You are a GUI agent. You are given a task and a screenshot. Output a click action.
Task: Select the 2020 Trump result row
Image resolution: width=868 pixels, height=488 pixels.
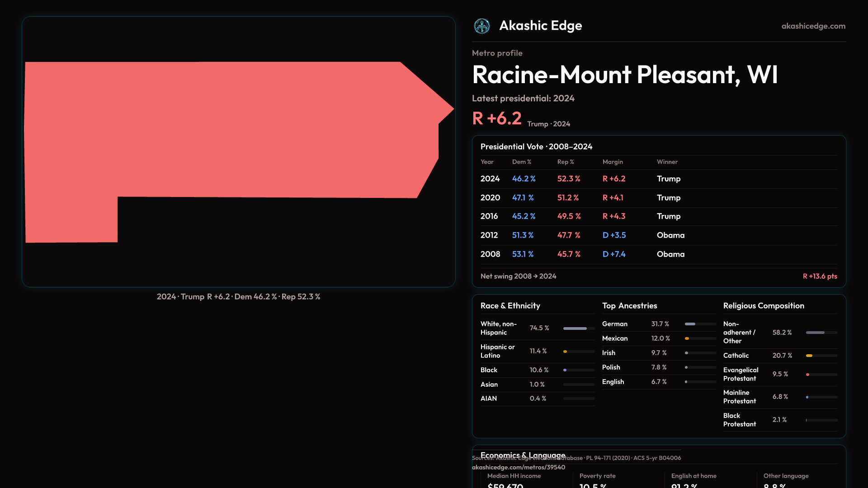click(x=658, y=198)
